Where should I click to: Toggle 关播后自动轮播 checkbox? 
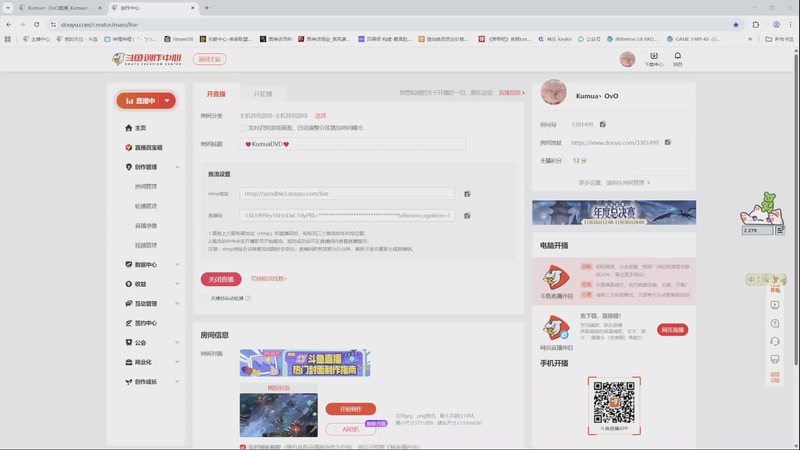205,298
